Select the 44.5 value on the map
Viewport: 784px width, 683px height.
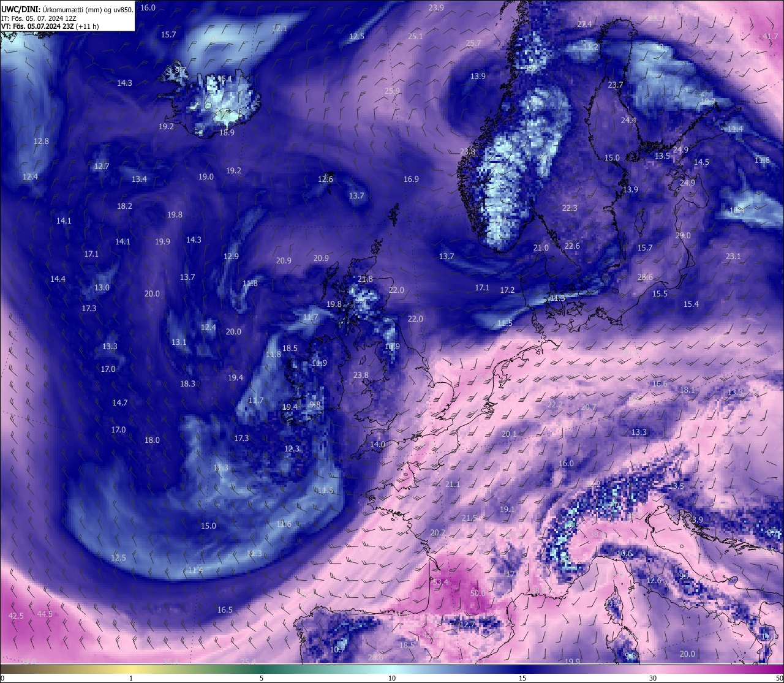point(45,614)
